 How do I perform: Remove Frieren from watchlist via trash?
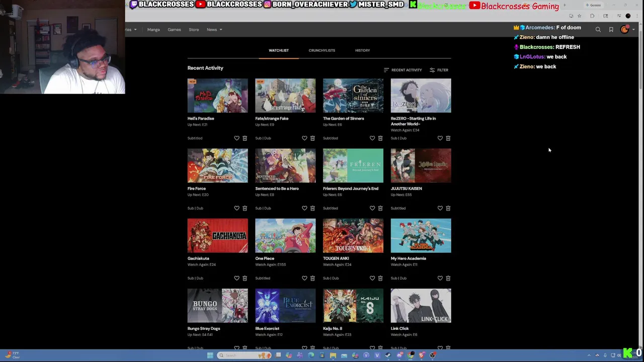[x=380, y=208]
